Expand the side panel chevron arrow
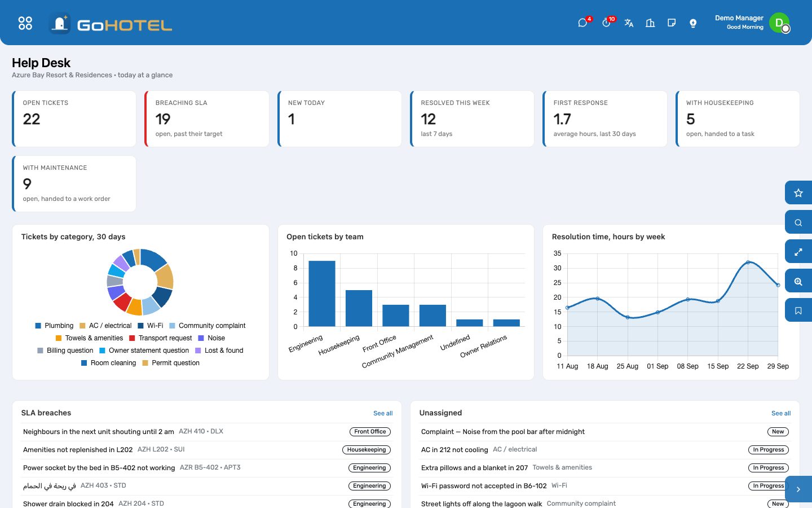 798,489
